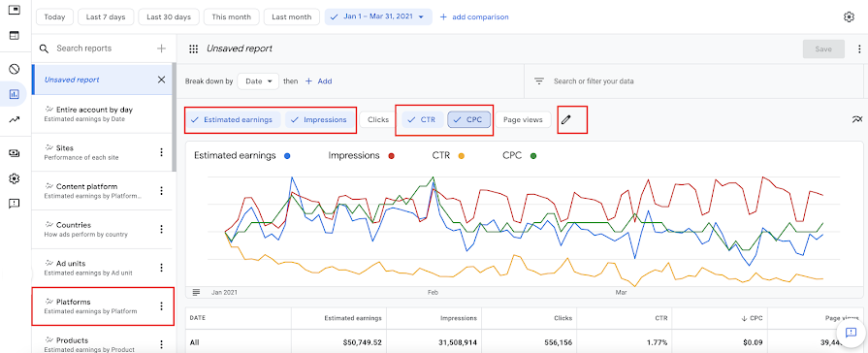Open more options for Products report
Image resolution: width=868 pixels, height=353 pixels.
[162, 344]
